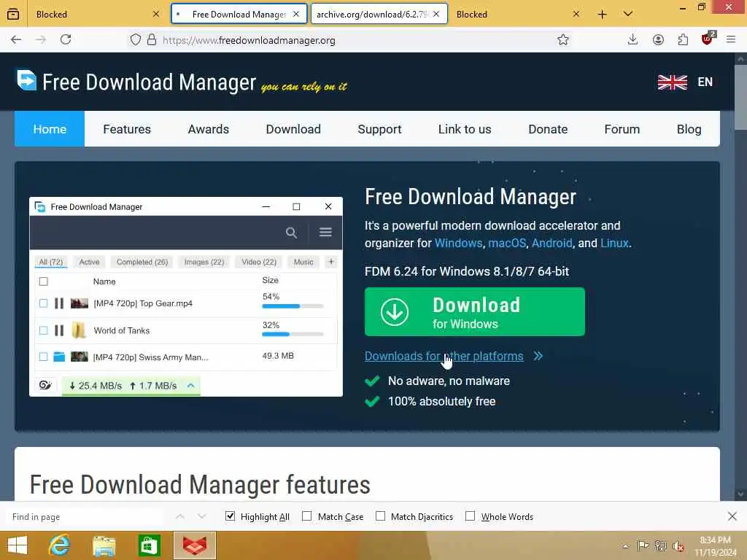Go to find previous match arrow
Viewport: 747px width, 560px height.
click(x=180, y=516)
